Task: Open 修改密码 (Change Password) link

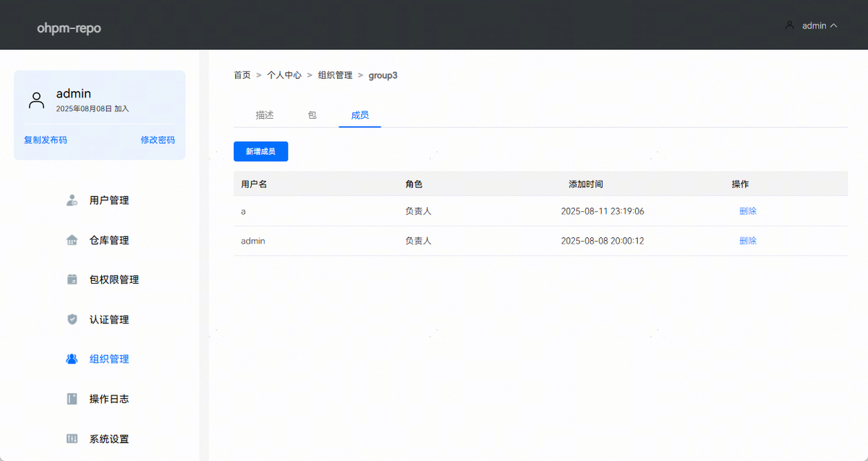Action: click(x=158, y=140)
